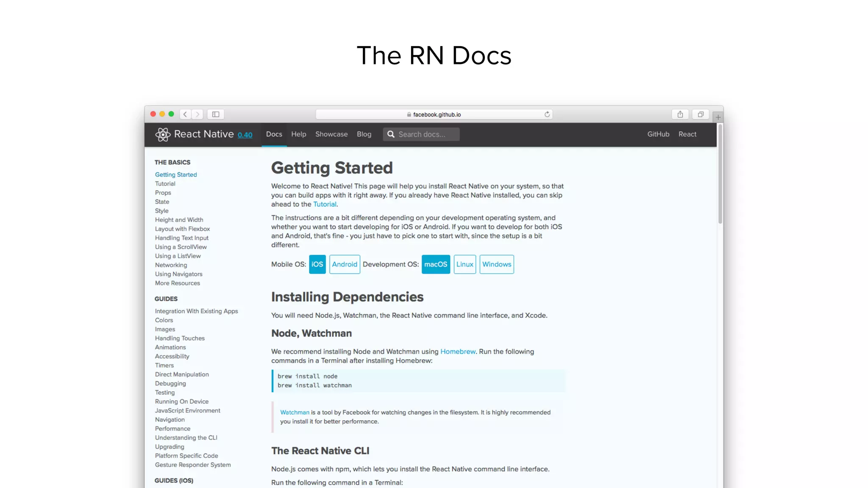Image resolution: width=868 pixels, height=488 pixels.
Task: Click the Tutorial link in the intro paragraph
Action: click(x=325, y=204)
